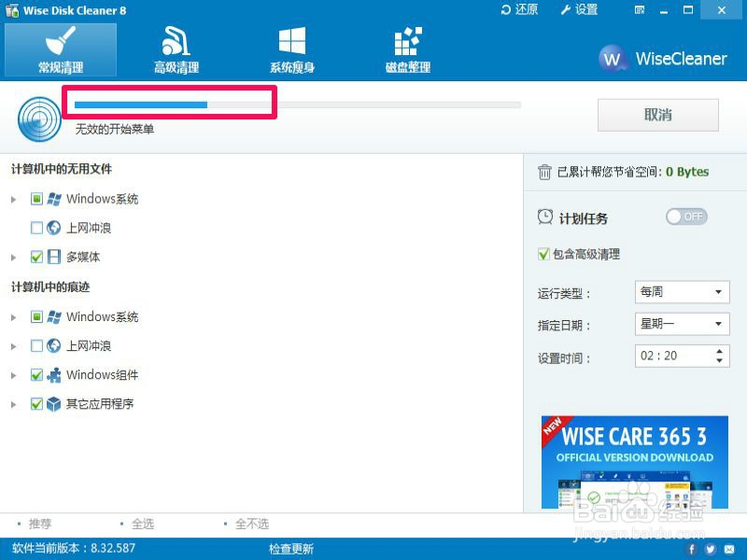Click the globe icon under 无用文件
Screen dimensions: 747x560
pyautogui.click(x=54, y=228)
